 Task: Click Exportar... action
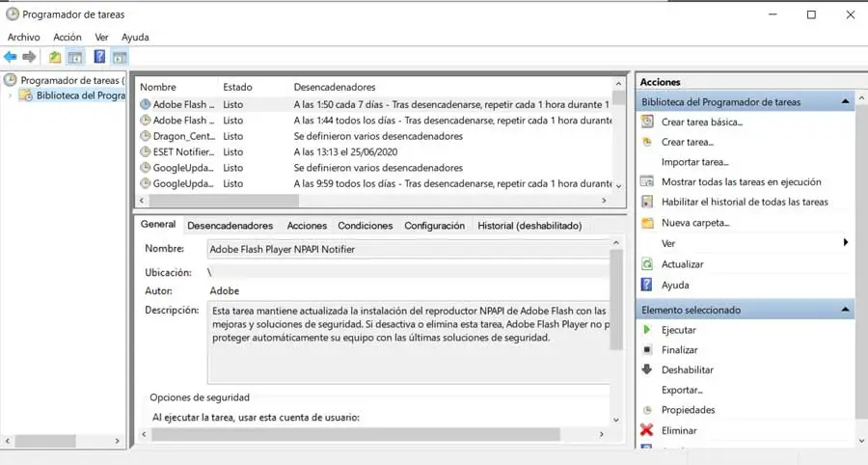[682, 390]
